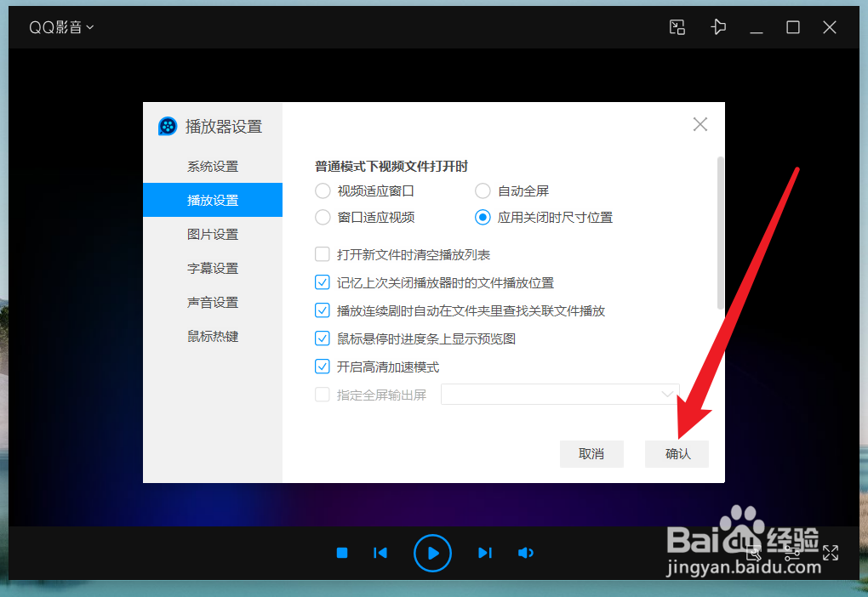Click the QQ影音 logo in settings dialog
Image resolution: width=868 pixels, height=597 pixels.
[x=167, y=126]
